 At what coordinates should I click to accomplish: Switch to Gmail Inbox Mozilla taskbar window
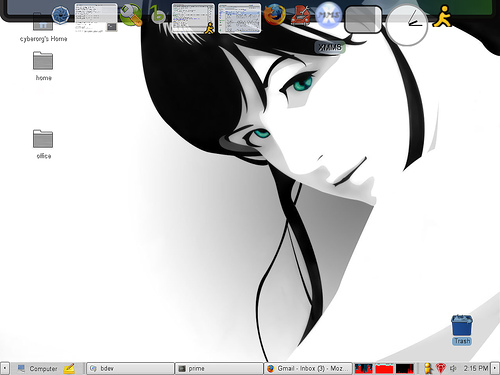click(x=308, y=368)
